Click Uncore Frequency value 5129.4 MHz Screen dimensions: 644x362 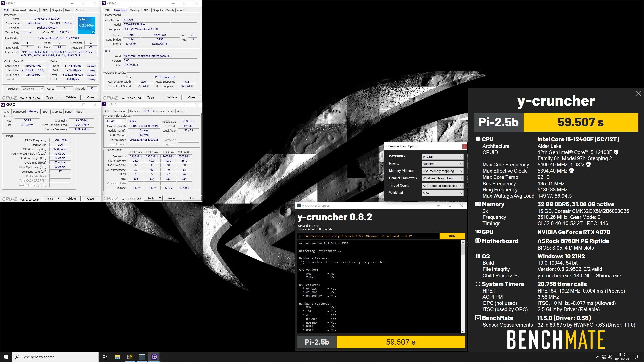[x=82, y=129]
